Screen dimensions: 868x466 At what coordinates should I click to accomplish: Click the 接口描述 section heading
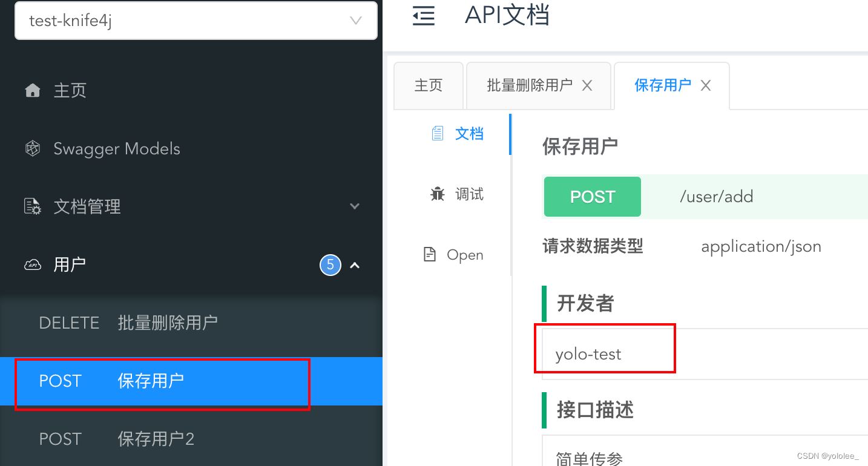click(595, 410)
